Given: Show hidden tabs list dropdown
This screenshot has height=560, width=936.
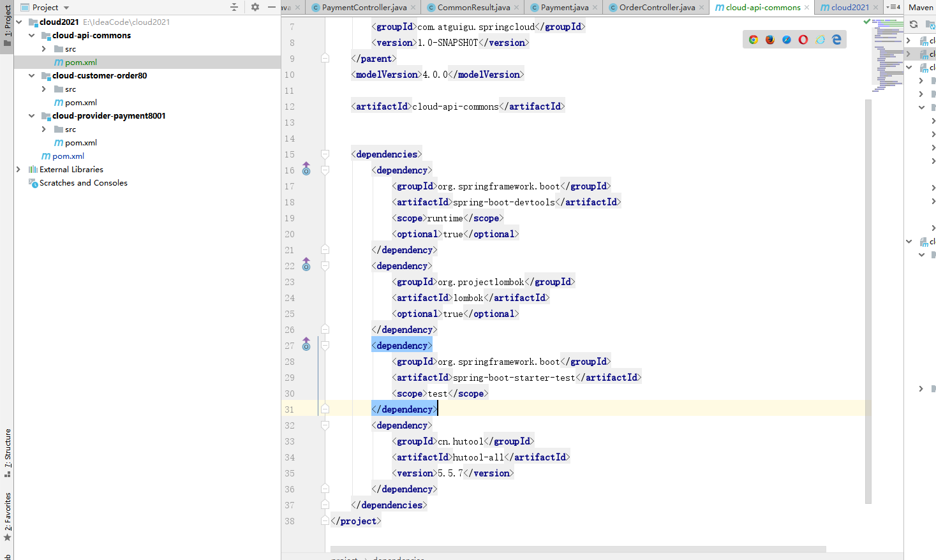Looking at the screenshot, I should click(x=893, y=7).
